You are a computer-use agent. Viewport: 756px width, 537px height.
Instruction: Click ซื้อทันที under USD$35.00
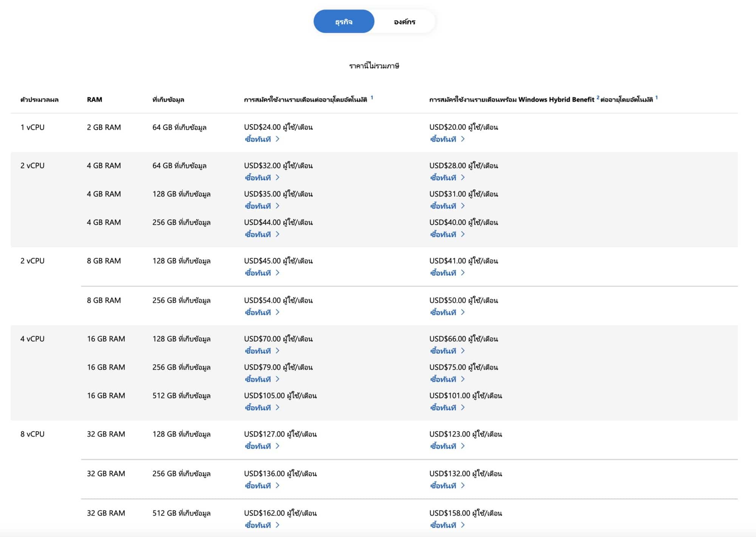point(262,206)
